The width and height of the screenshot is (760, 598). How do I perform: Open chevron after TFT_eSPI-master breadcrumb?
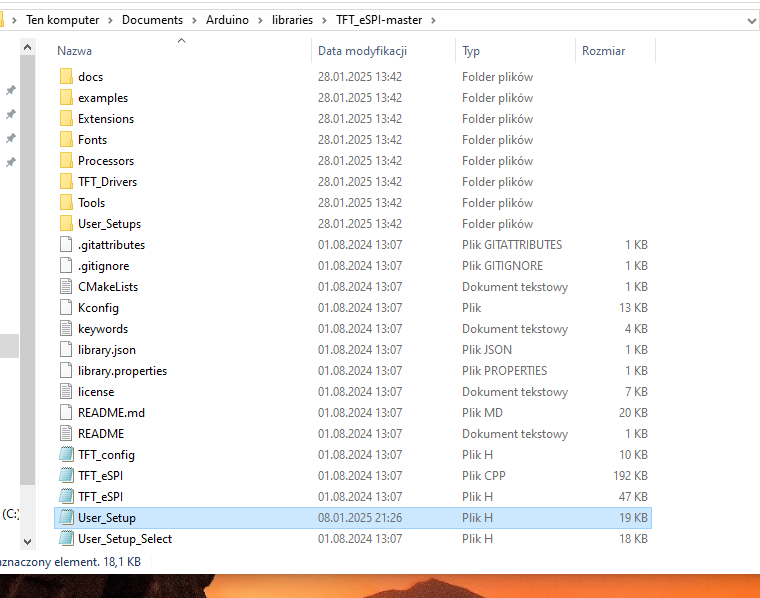[433, 20]
